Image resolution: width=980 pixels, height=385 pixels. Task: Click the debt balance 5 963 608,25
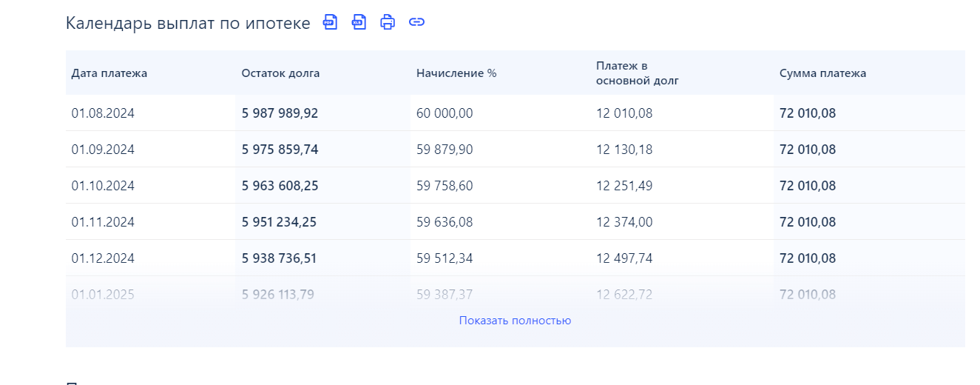[x=280, y=186]
